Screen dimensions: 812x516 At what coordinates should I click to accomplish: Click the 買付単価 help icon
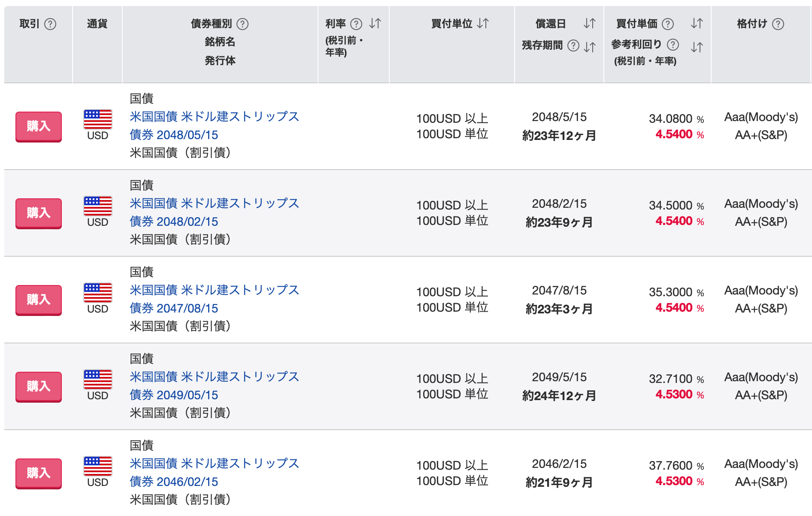[668, 24]
